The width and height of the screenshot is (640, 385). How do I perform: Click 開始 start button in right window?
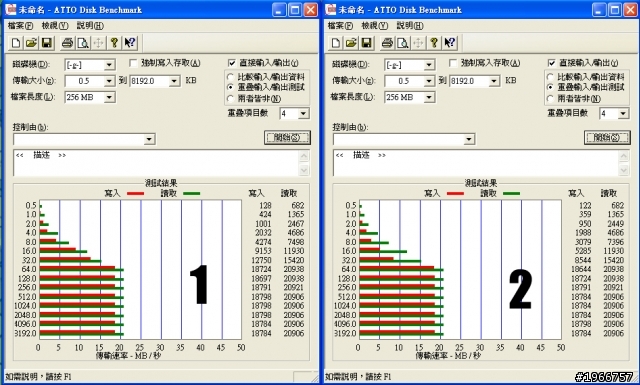[x=607, y=138]
